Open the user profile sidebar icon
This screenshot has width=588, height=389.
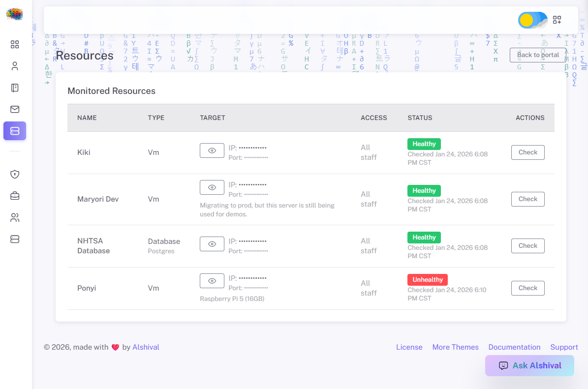click(x=15, y=66)
